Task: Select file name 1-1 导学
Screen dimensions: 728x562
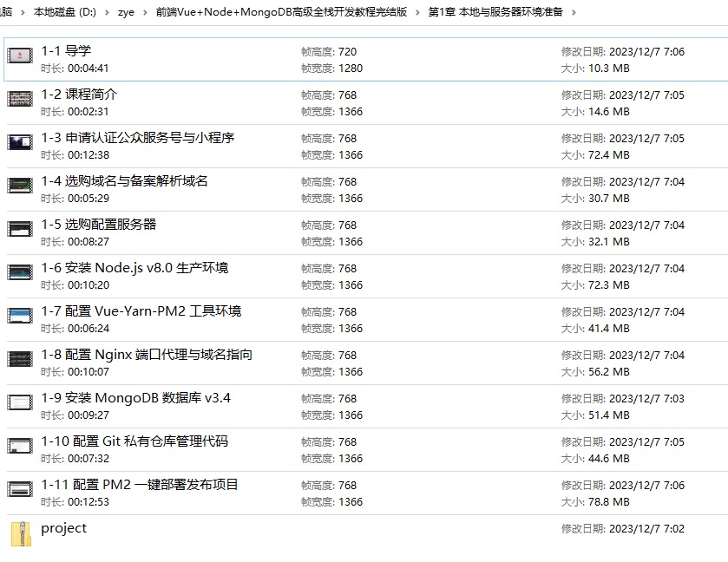Action: pos(66,51)
